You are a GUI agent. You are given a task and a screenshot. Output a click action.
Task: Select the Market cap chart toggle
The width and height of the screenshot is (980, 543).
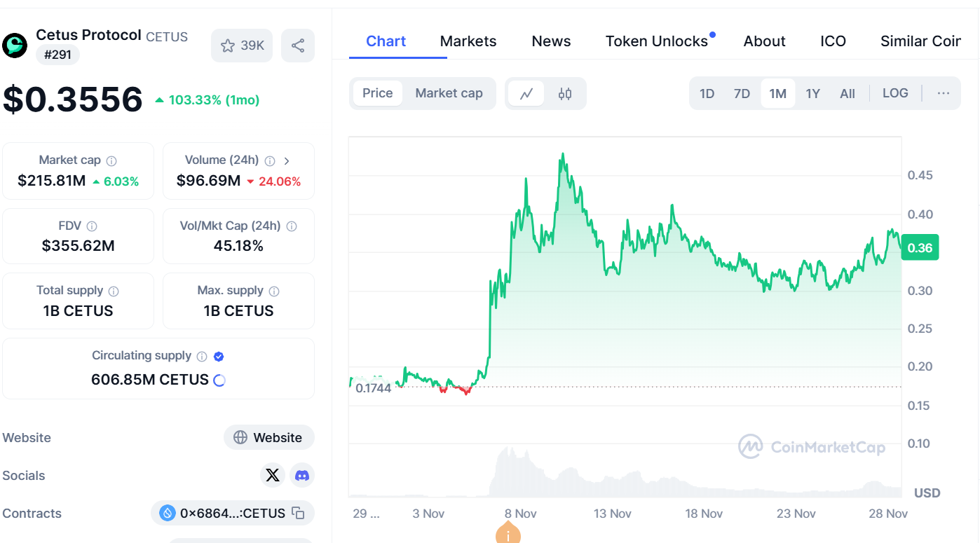449,93
